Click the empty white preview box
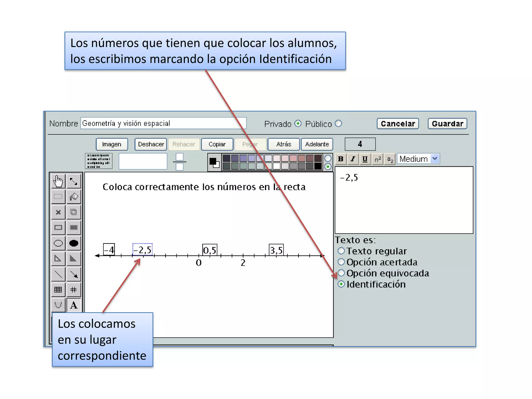The height and width of the screenshot is (399, 532). tap(143, 161)
